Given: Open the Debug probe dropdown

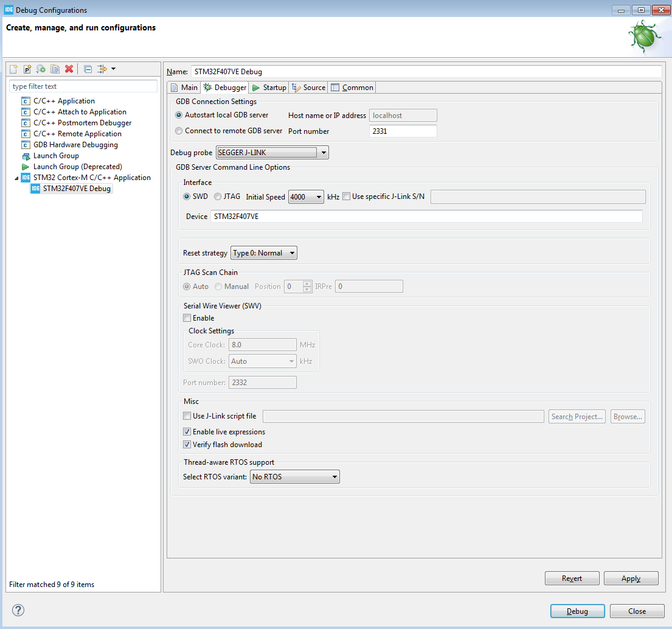Looking at the screenshot, I should (x=272, y=153).
